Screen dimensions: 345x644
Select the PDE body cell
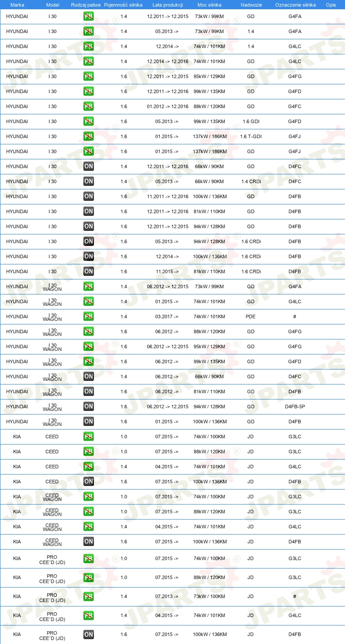pos(251,316)
